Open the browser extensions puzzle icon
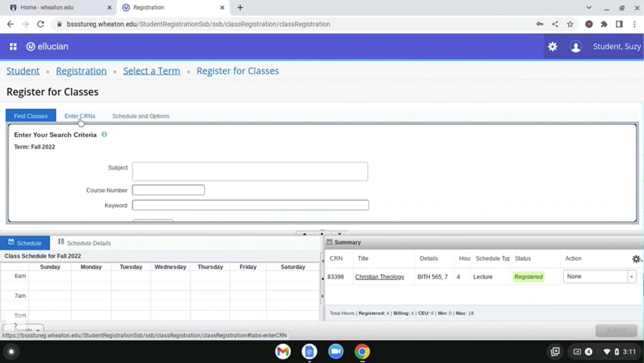The image size is (644, 363). (x=604, y=24)
